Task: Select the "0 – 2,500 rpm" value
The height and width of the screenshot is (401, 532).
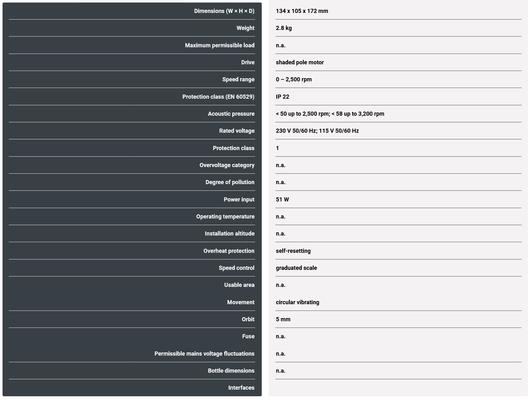Action: point(294,79)
